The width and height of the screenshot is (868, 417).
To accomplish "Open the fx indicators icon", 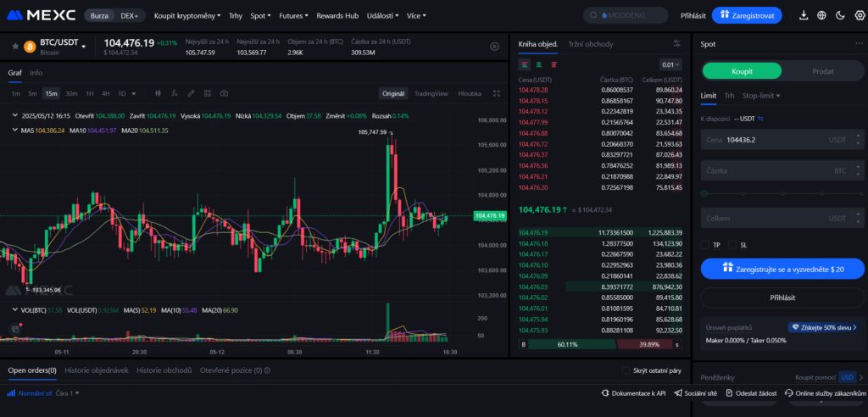I will point(175,93).
